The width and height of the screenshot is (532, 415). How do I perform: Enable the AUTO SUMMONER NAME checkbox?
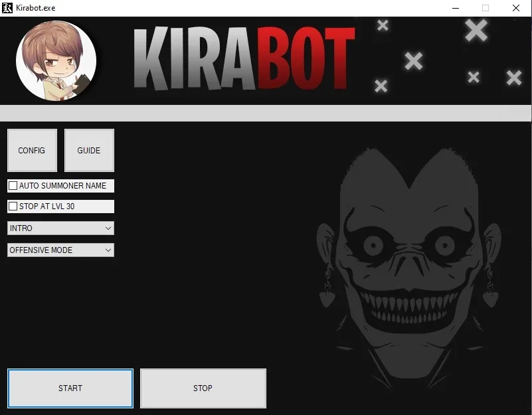pyautogui.click(x=13, y=186)
